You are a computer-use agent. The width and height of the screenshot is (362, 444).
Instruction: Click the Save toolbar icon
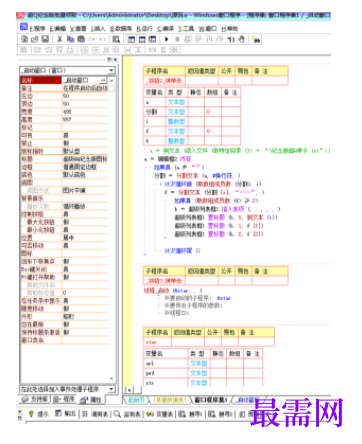tap(45, 39)
